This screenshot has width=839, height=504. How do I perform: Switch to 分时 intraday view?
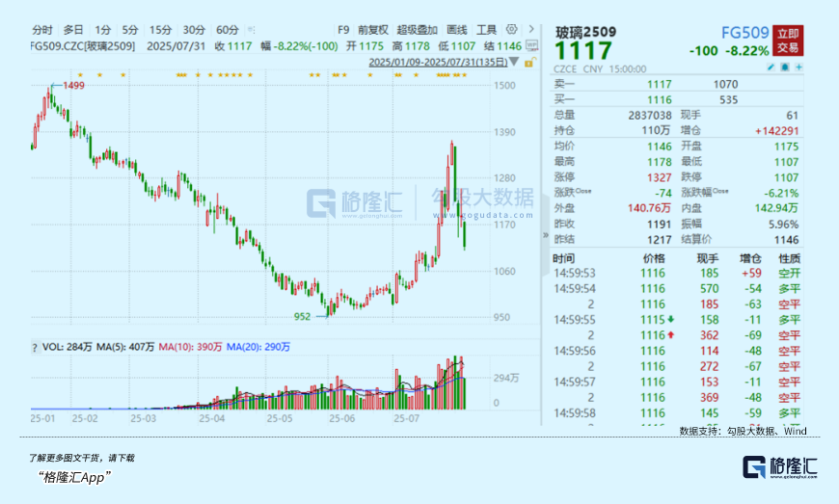42,30
